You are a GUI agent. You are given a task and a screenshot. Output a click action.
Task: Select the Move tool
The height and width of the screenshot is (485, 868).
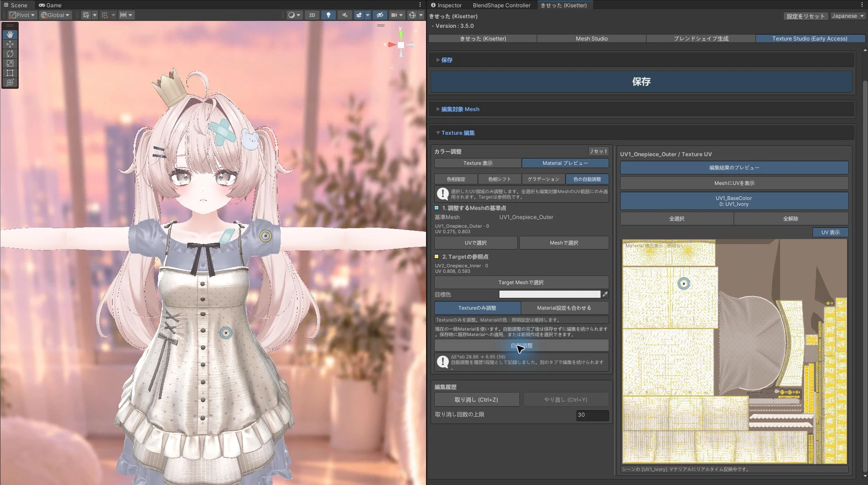point(10,44)
